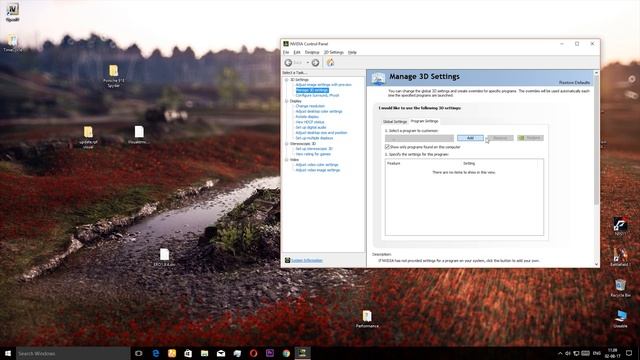Open the System Information link
This screenshot has width=640, height=360.
click(307, 260)
